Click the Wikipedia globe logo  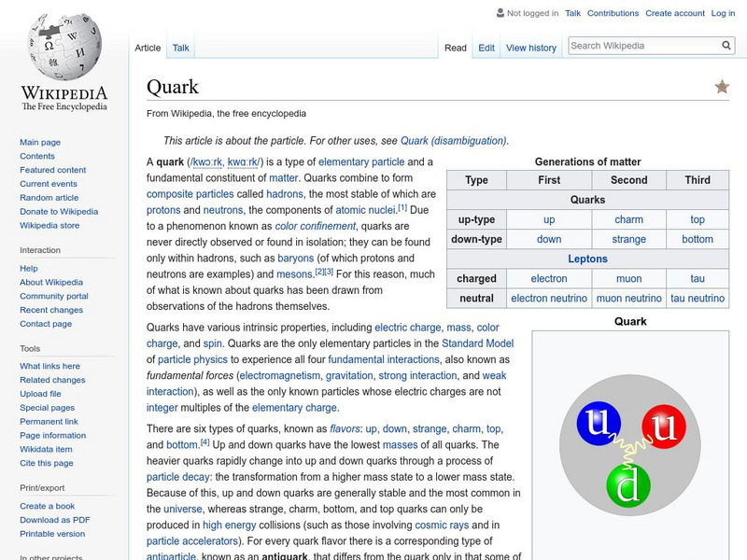pos(64,47)
